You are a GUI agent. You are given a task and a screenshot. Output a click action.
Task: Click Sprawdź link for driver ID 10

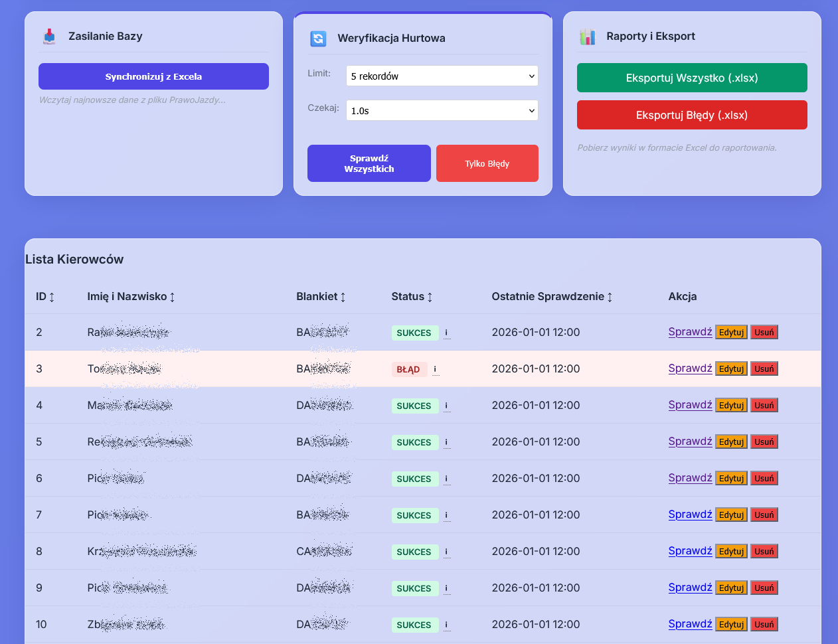(x=690, y=624)
